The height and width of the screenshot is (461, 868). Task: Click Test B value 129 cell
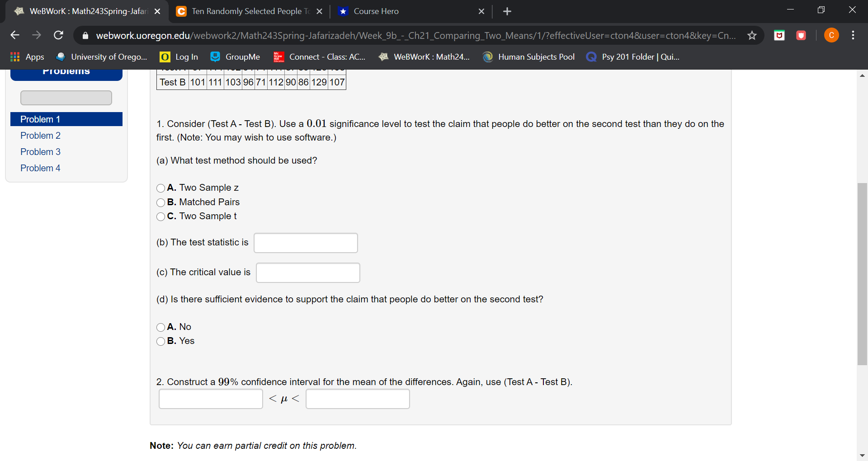coord(319,82)
